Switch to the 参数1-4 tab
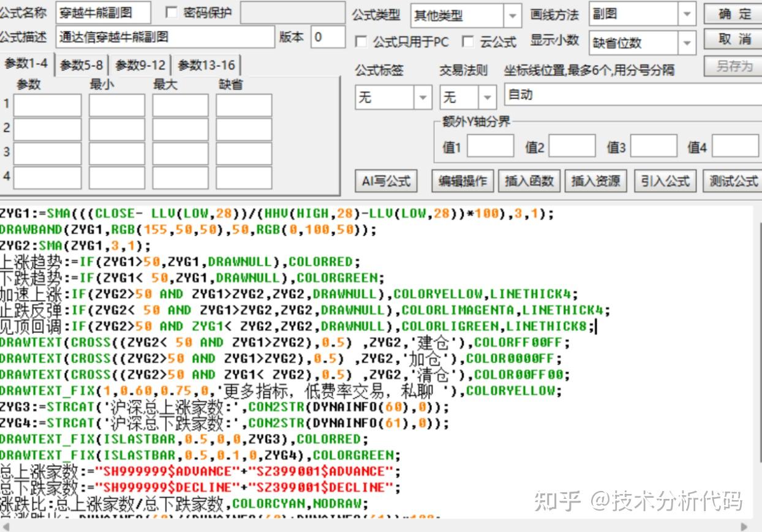The width and height of the screenshot is (762, 532). tap(26, 64)
